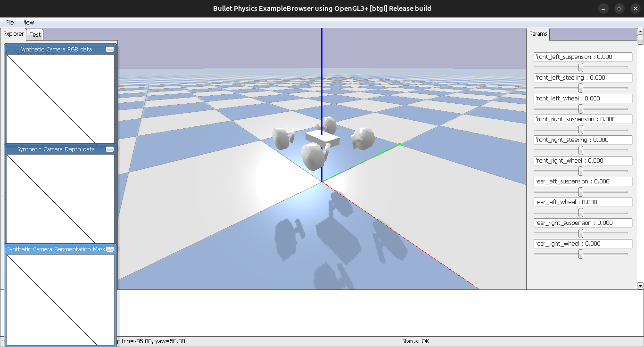Click the front_left_steering value field
The image size is (644, 347).
point(583,78)
